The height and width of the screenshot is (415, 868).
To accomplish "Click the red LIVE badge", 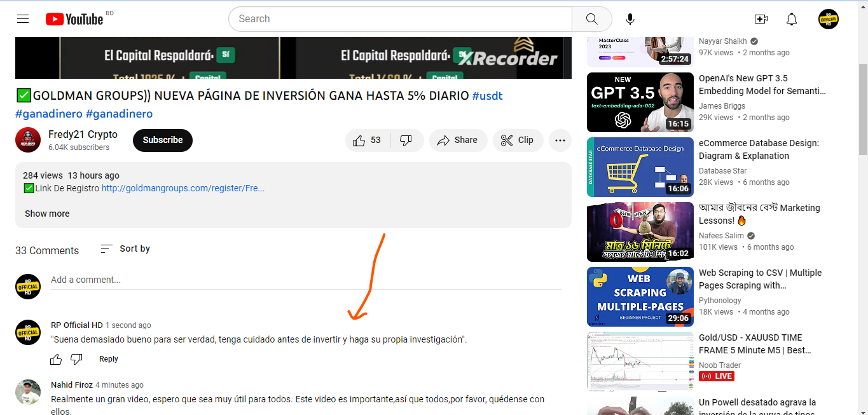I will (x=717, y=376).
